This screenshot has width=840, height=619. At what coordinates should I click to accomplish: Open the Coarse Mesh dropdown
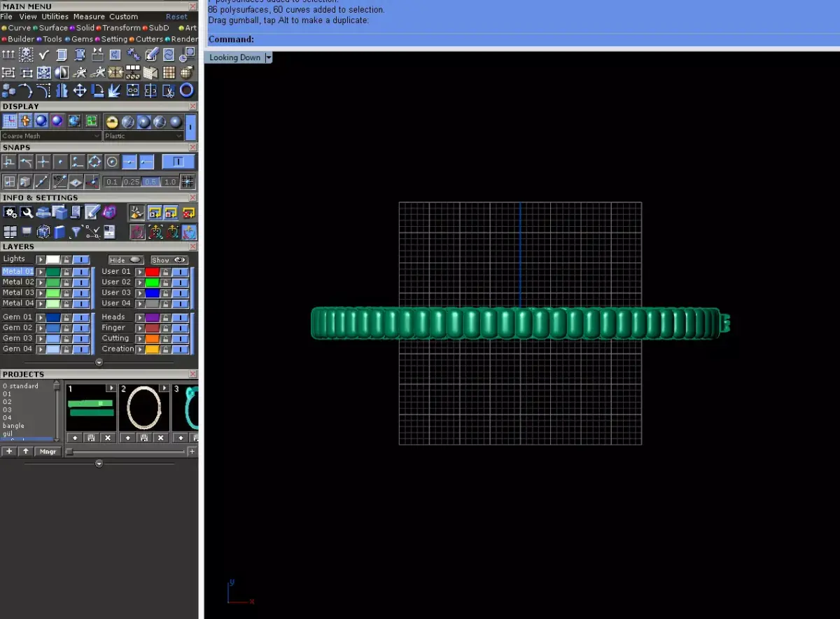[51, 136]
